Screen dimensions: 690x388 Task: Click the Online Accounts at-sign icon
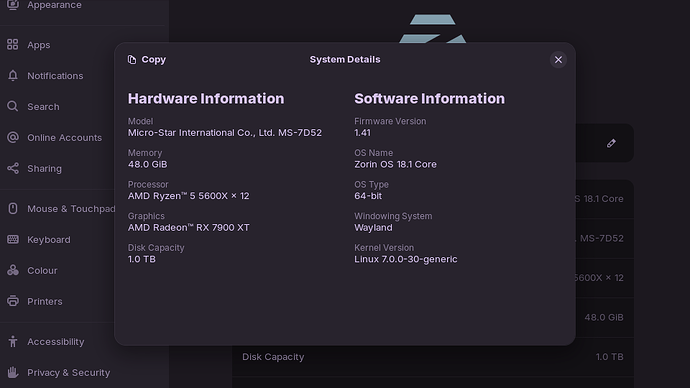pos(13,137)
